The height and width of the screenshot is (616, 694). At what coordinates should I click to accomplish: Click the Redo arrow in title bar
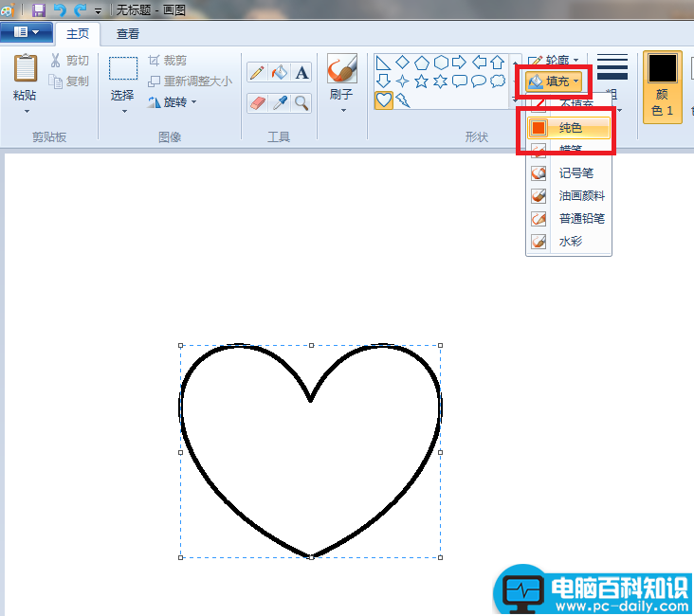(x=81, y=9)
